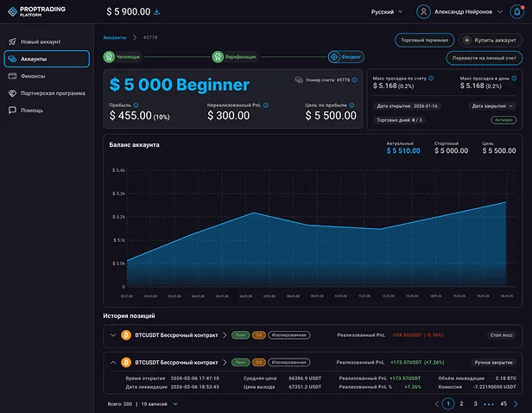Open Помощь in the sidebar
This screenshot has width=532, height=413.
(47, 111)
